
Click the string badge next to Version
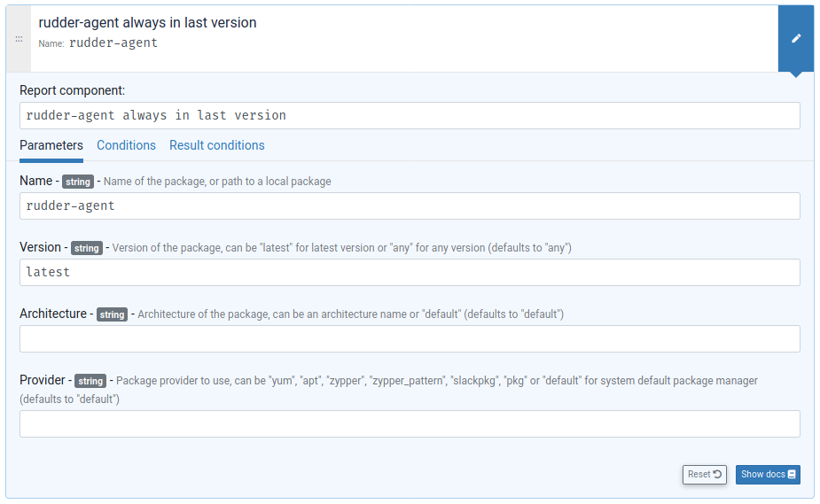[x=87, y=248]
